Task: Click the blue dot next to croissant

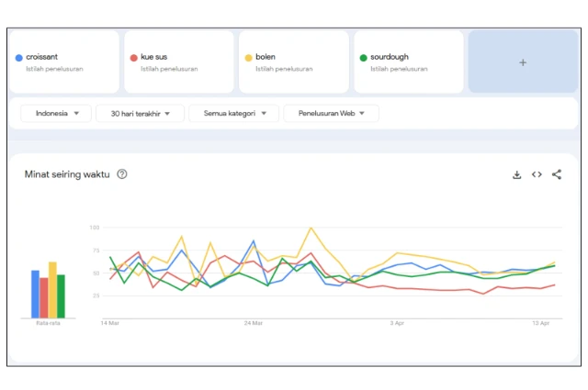Action: click(x=19, y=58)
